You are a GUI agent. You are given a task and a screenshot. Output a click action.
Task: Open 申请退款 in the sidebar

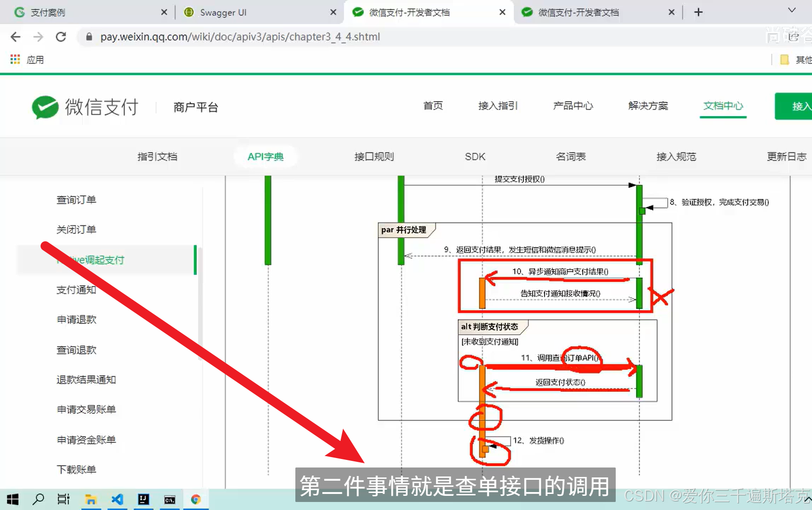[76, 320]
